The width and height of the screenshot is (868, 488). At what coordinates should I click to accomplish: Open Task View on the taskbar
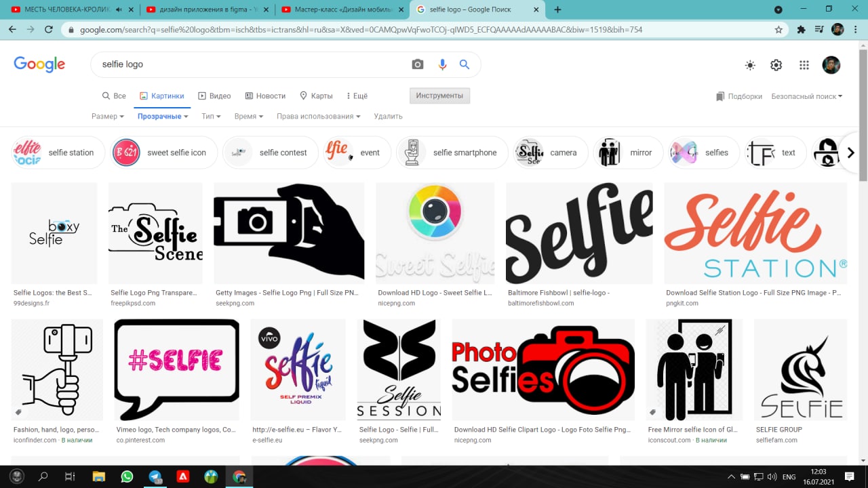(x=69, y=476)
